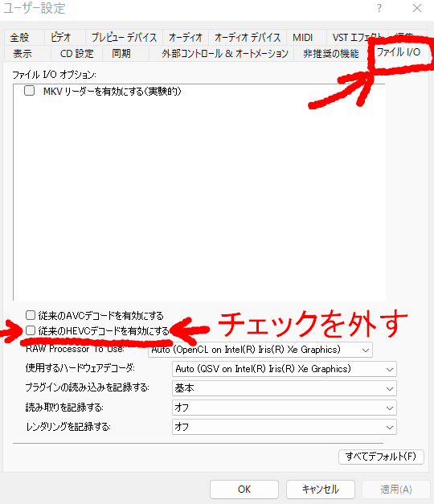The image size is (434, 504).
Task: Close the ユーザー設定 dialog
Action: click(417, 8)
